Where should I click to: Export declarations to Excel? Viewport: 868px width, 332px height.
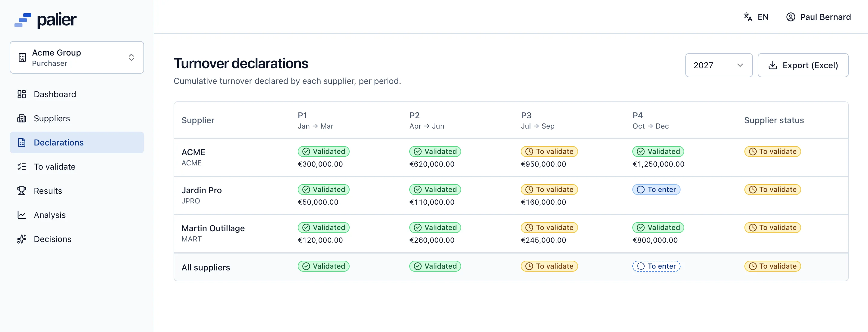coord(803,65)
